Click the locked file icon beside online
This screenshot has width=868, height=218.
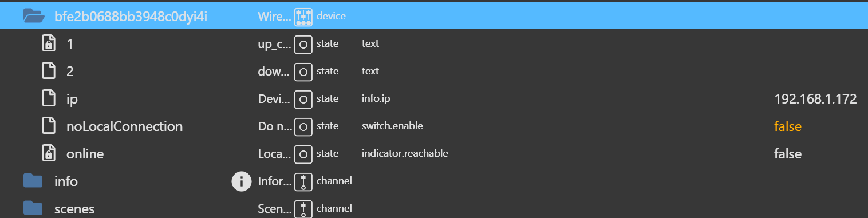tap(50, 153)
